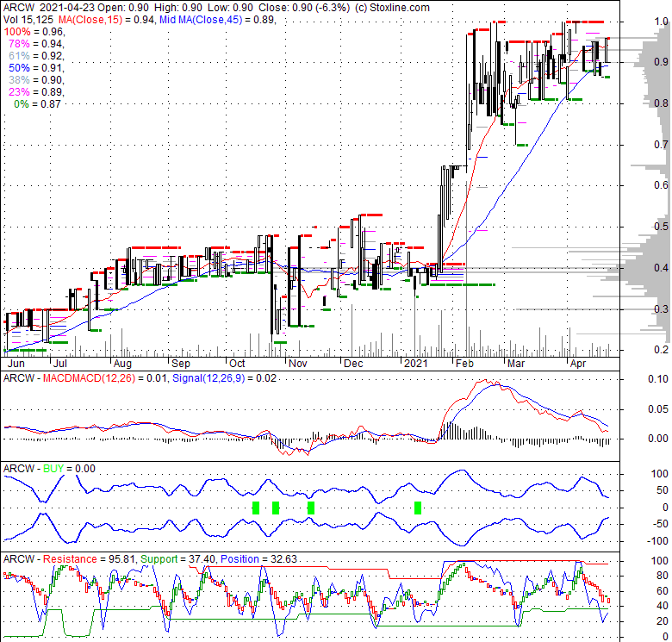Viewport: 672px width, 642px height.
Task: Click the 78% = 0.94 Fibonacci level
Action: pyautogui.click(x=36, y=44)
